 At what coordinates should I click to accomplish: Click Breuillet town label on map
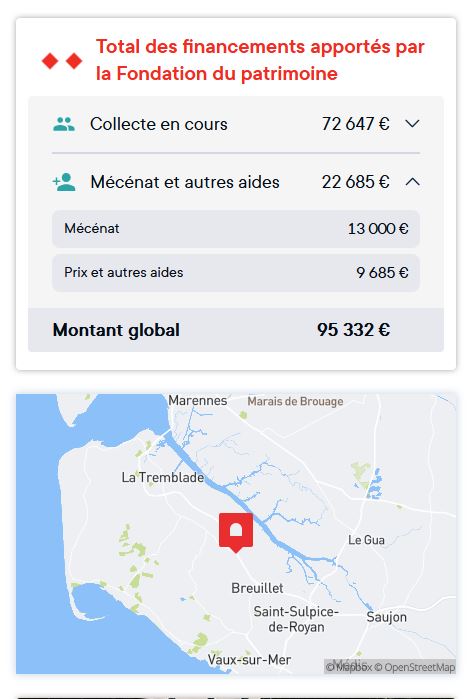tap(257, 588)
